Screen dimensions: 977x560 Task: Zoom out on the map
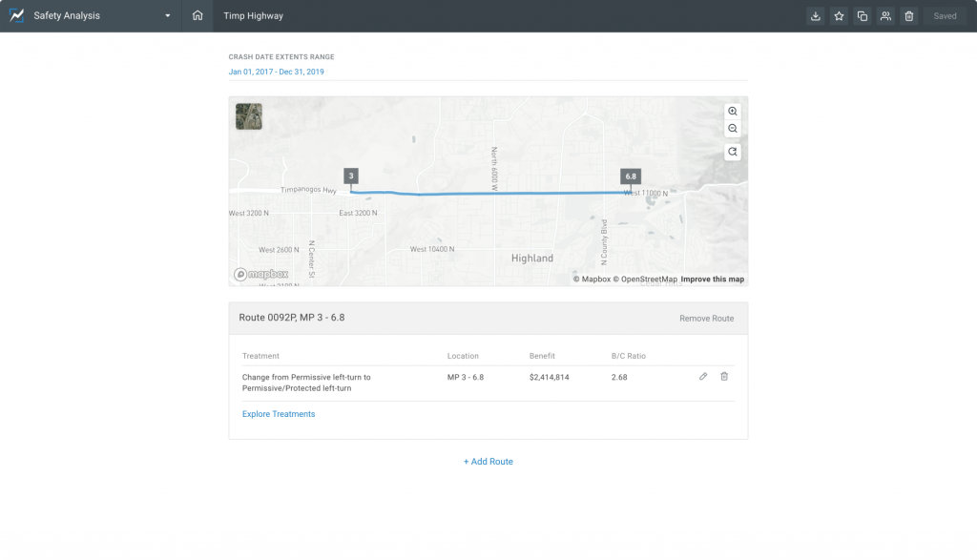click(733, 129)
